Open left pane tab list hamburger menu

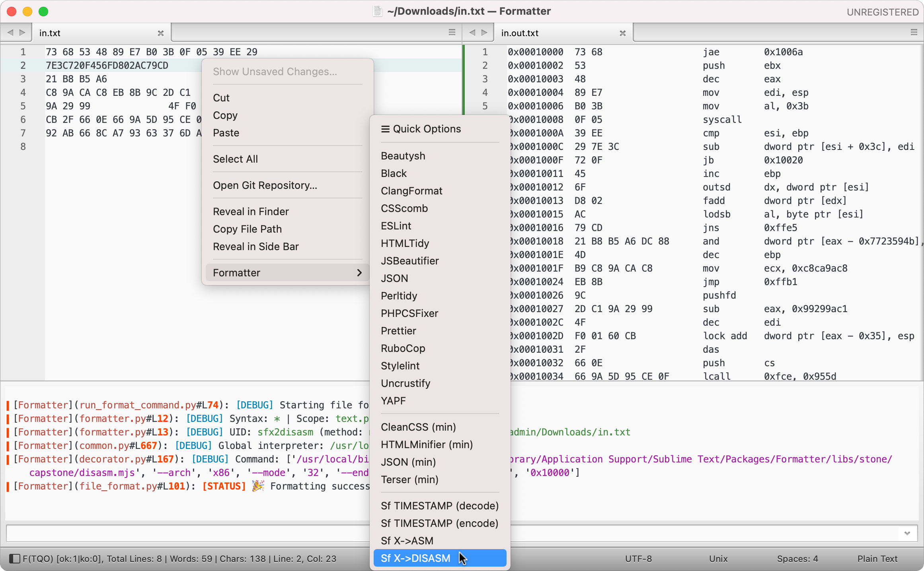(452, 33)
